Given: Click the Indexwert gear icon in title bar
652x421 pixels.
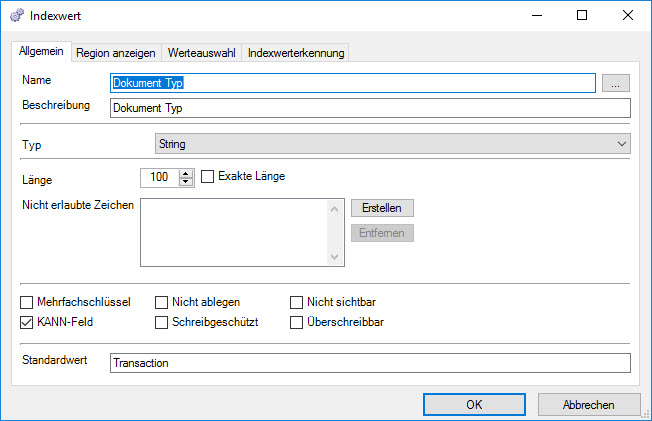Looking at the screenshot, I should coord(18,16).
